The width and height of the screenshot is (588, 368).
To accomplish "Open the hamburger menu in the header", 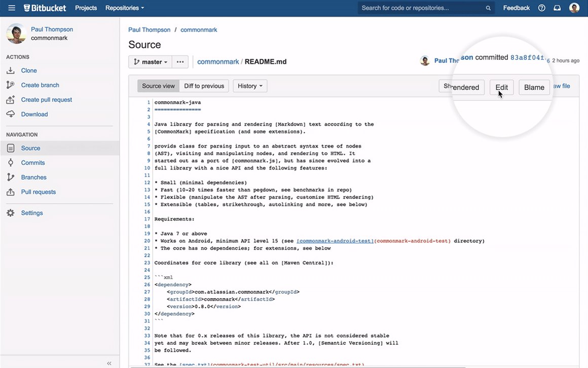I will point(12,8).
